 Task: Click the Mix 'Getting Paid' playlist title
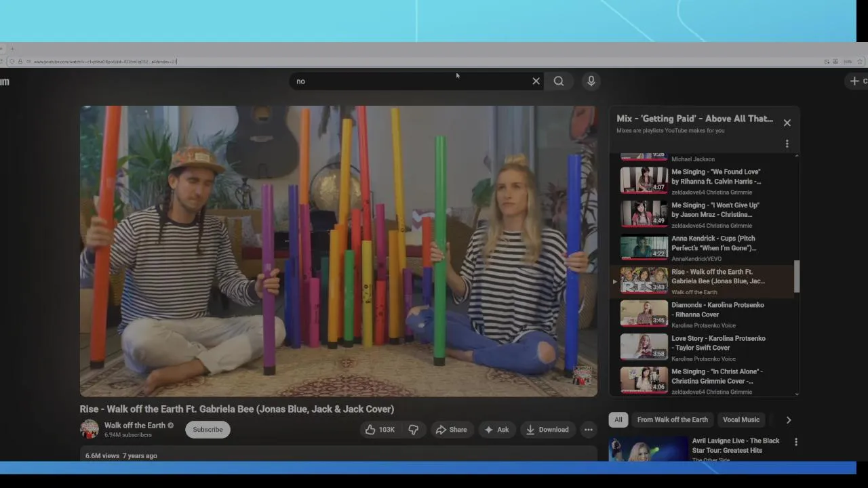pyautogui.click(x=694, y=119)
